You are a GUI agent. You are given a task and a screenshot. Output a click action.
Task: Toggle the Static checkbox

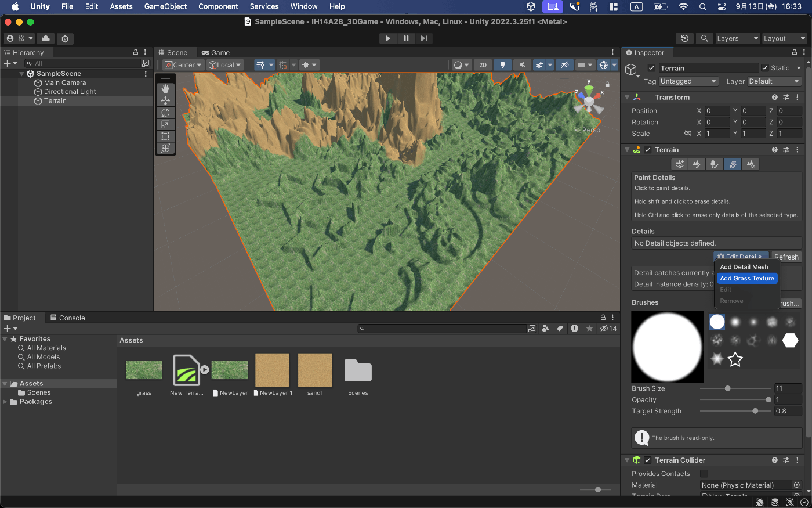pos(765,68)
